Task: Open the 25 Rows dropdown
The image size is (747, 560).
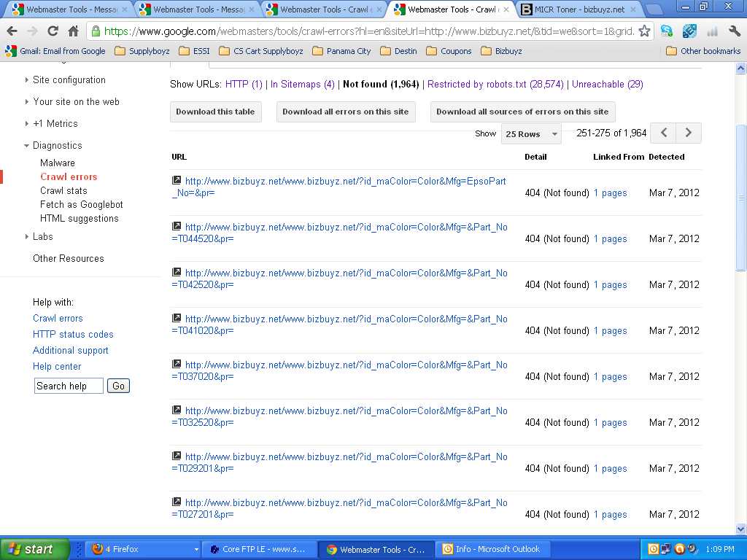Action: point(531,134)
